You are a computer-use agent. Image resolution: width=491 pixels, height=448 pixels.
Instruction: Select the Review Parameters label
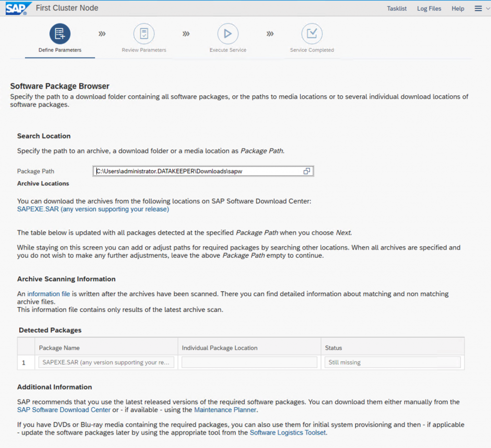[x=144, y=50]
